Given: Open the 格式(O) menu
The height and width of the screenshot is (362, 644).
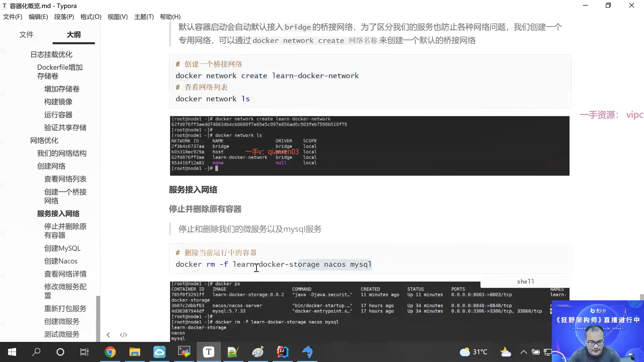Looking at the screenshot, I should (x=91, y=17).
